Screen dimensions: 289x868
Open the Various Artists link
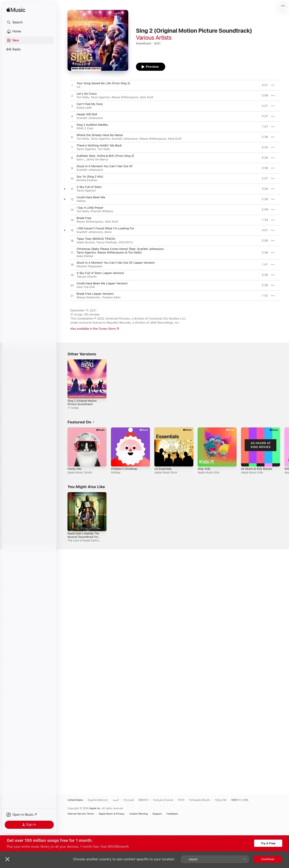pos(154,38)
